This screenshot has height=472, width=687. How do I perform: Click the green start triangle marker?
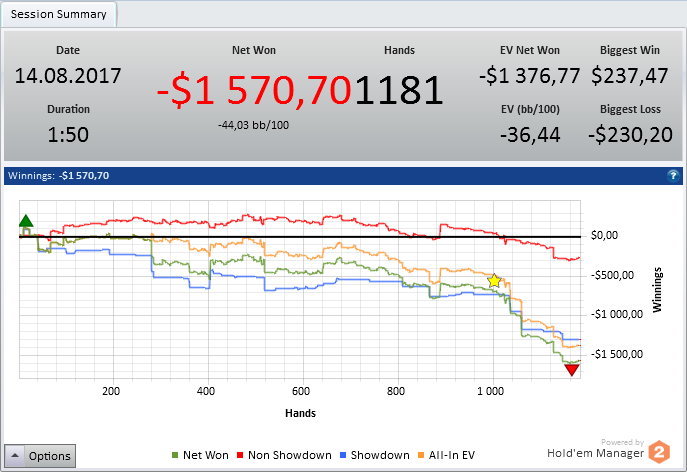click(26, 220)
